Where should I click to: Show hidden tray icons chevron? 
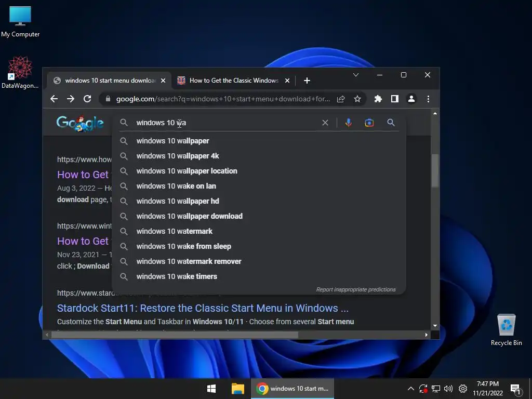(410, 389)
